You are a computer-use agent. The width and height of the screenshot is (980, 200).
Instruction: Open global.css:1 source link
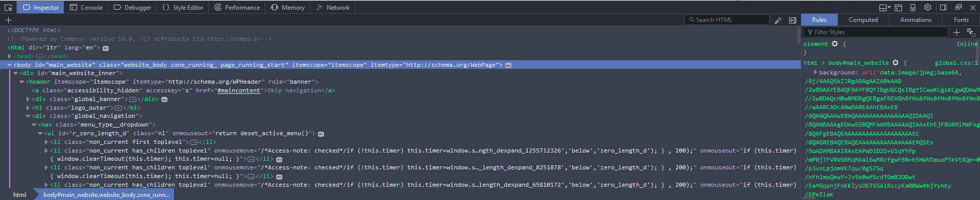956,63
